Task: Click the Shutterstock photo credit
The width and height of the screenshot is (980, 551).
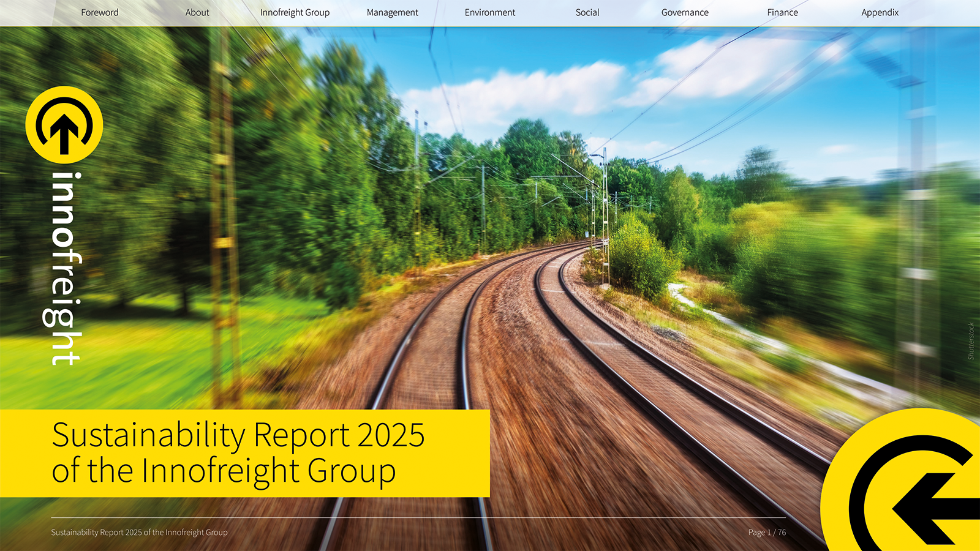Action: (x=971, y=341)
